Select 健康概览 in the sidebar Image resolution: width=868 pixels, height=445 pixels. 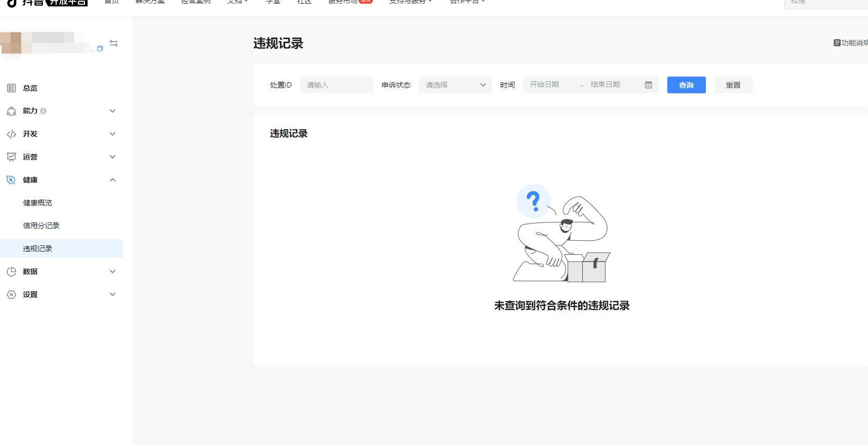pyautogui.click(x=38, y=203)
